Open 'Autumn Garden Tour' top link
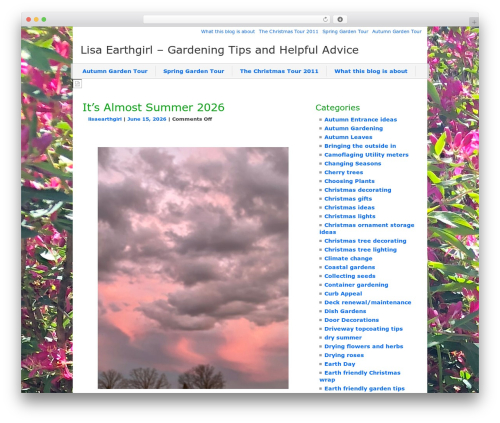Image resolution: width=500 pixels, height=423 pixels. pos(397,31)
